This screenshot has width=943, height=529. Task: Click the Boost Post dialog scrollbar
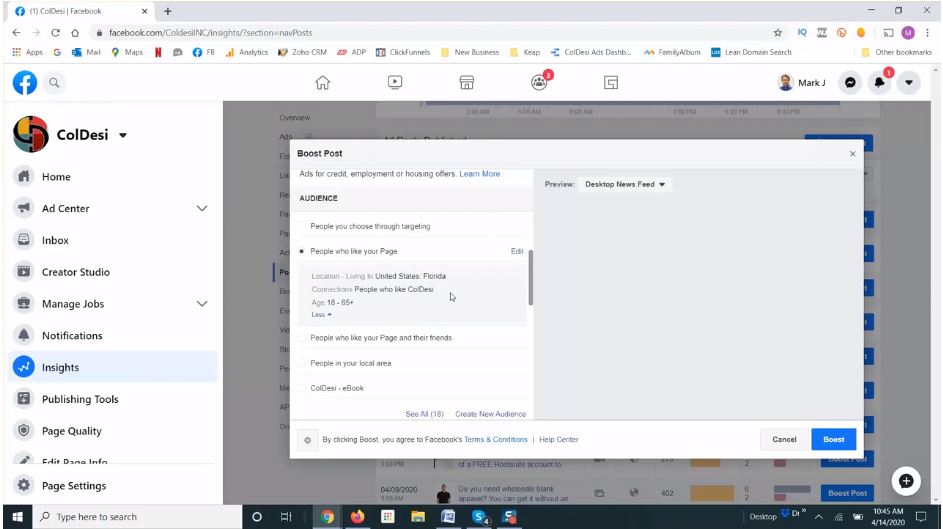coord(530,278)
